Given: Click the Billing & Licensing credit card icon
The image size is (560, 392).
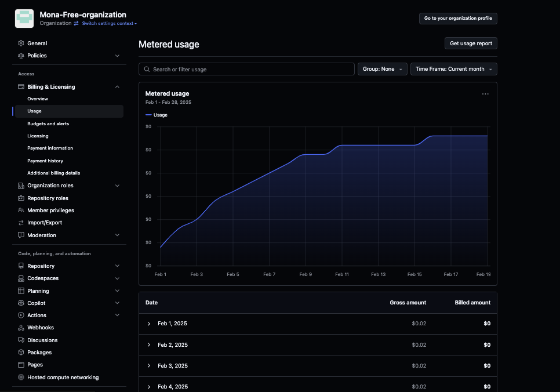Looking at the screenshot, I should (21, 87).
